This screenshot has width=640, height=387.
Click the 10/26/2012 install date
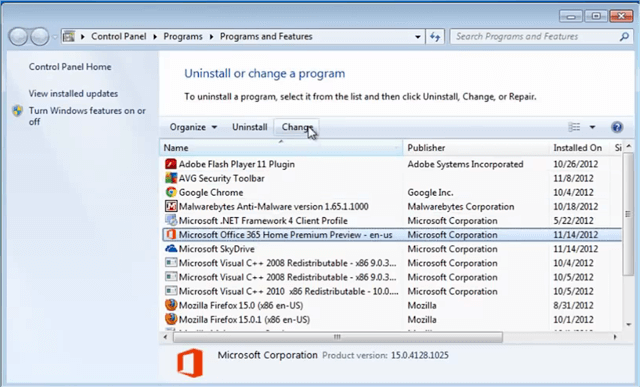point(576,164)
